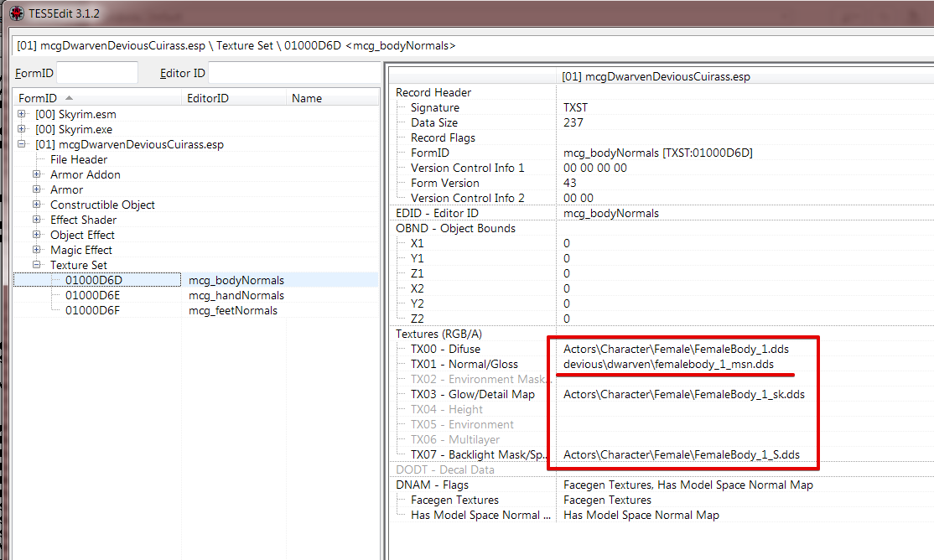934x560 pixels.
Task: Collapse the Texture Set group
Action: tap(37, 265)
